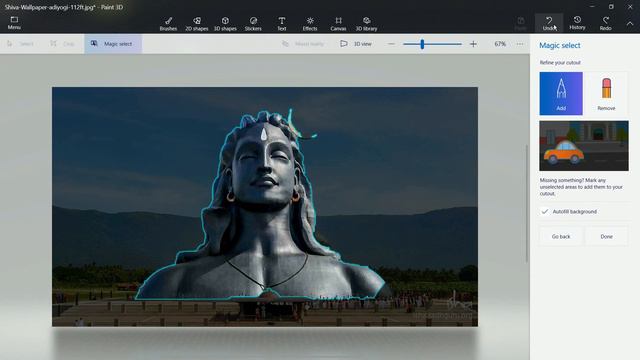Screen dimensions: 640x360
Task: Open 2D shapes tools
Action: [197, 24]
